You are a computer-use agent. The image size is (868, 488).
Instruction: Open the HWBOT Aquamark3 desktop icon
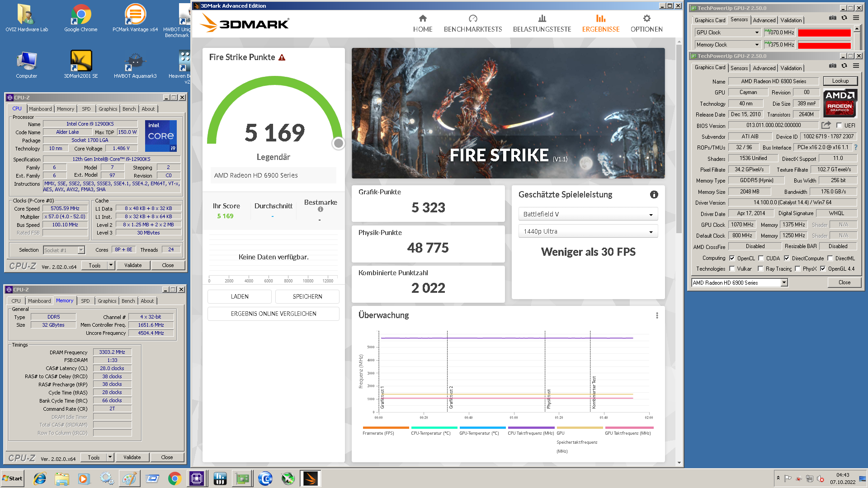[x=135, y=64]
